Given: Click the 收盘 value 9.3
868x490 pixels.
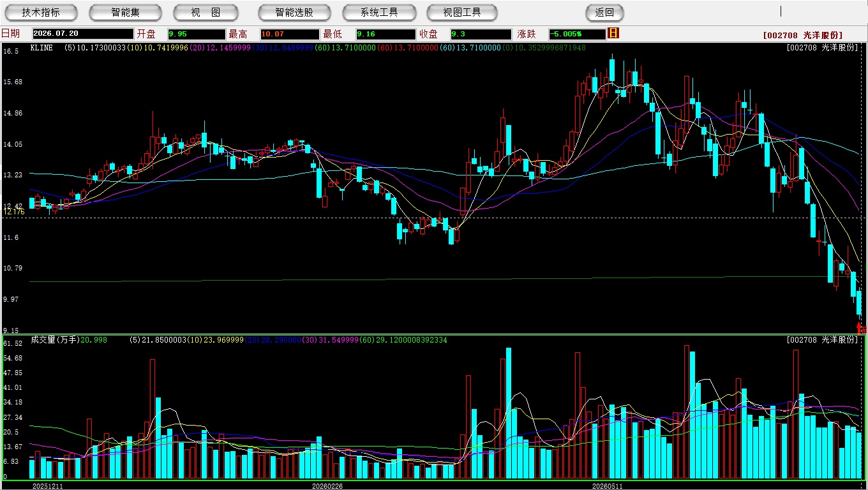Looking at the screenshot, I should point(481,34).
